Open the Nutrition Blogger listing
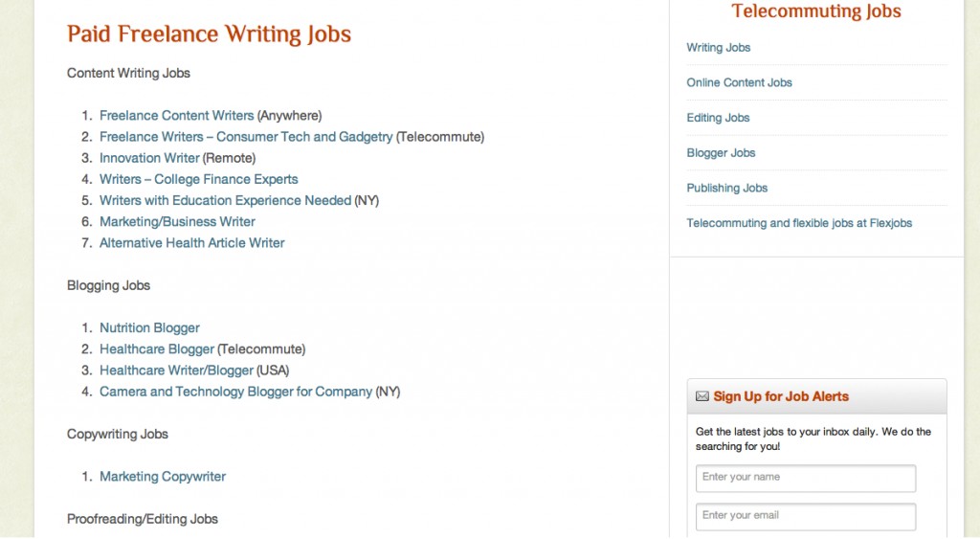This screenshot has width=980, height=539. click(149, 328)
